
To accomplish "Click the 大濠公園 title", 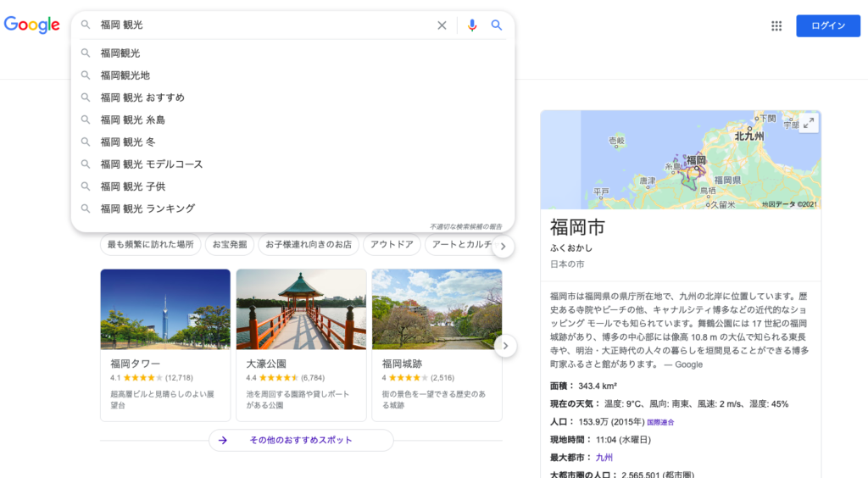I will pyautogui.click(x=266, y=364).
